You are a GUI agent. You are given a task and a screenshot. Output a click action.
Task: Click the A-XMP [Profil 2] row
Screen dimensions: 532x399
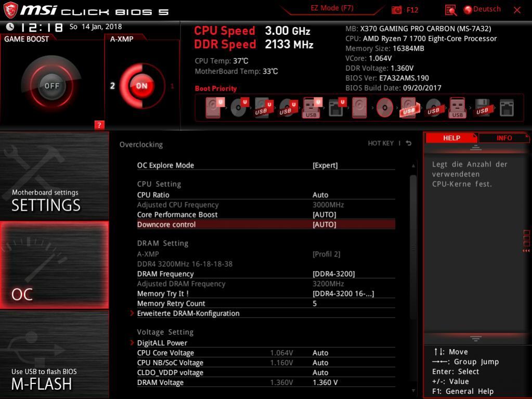click(x=266, y=254)
